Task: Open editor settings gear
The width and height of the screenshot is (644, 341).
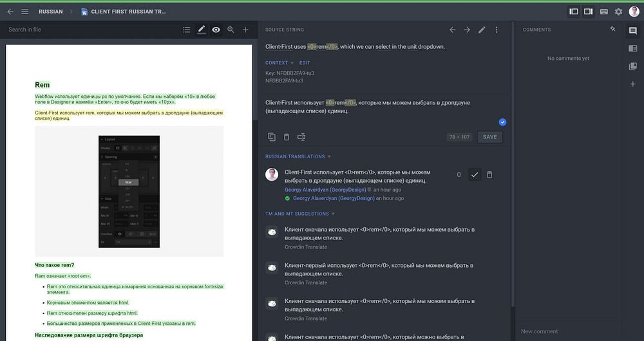Action: 618,12
